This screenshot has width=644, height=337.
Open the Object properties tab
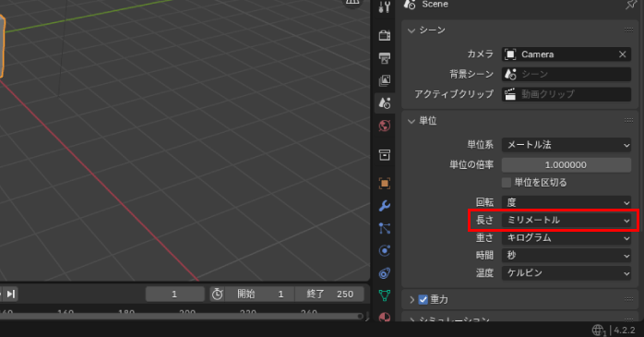[385, 184]
